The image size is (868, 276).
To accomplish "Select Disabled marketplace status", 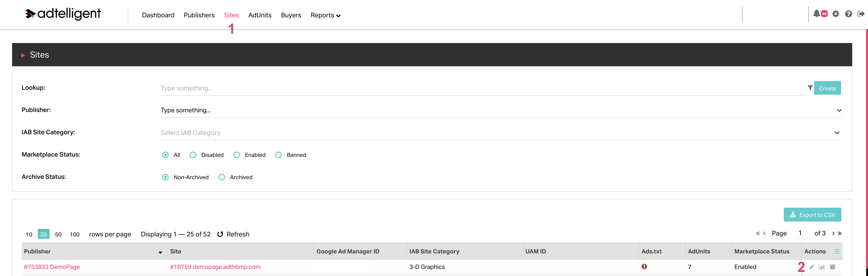I will [193, 155].
